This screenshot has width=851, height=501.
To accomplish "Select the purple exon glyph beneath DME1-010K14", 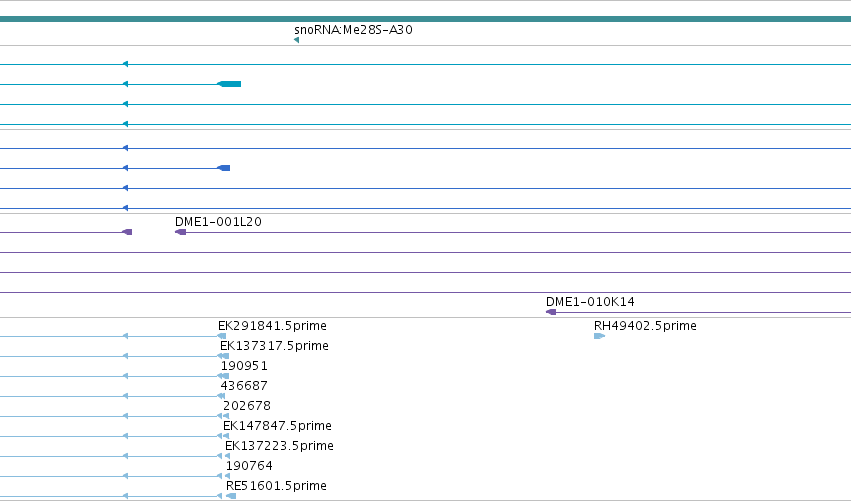I will click(551, 312).
